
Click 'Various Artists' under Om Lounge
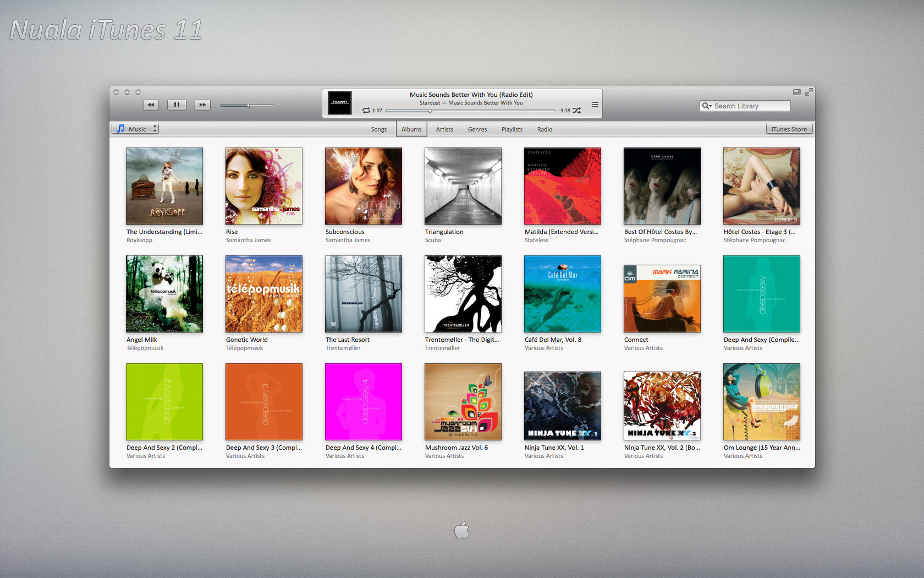(x=743, y=456)
